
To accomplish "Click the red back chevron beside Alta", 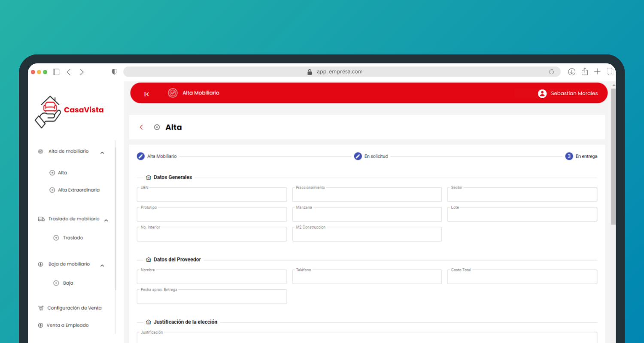I will pos(141,127).
